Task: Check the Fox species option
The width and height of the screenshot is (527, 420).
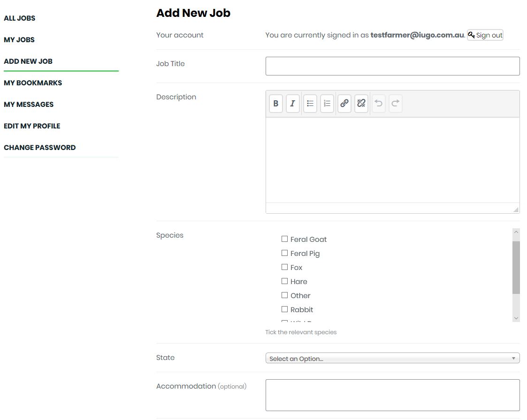Action: click(x=284, y=267)
